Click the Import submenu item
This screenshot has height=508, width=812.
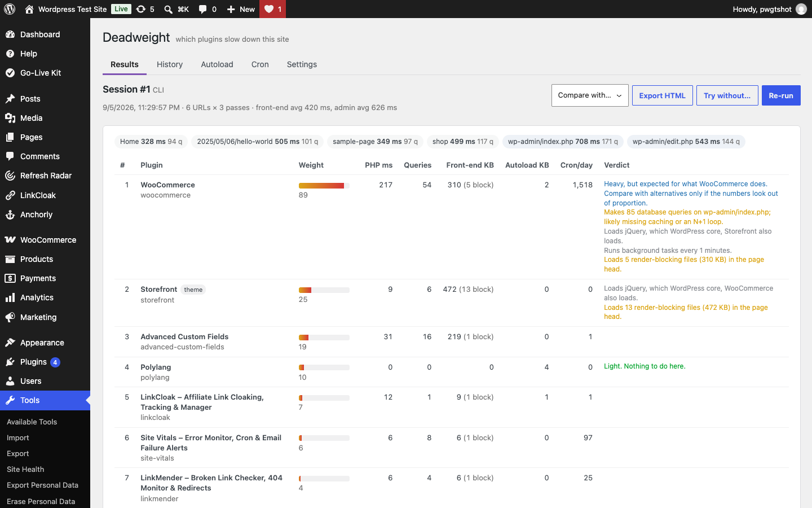pos(18,437)
